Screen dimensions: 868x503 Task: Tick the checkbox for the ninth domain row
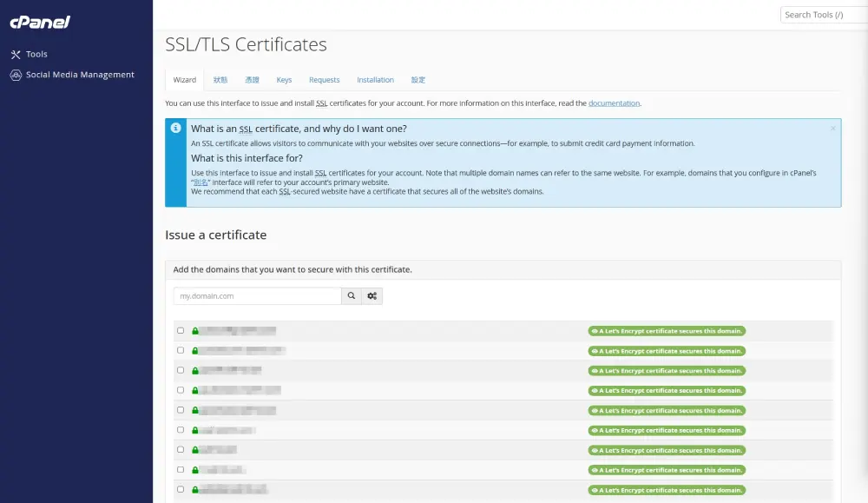click(181, 490)
